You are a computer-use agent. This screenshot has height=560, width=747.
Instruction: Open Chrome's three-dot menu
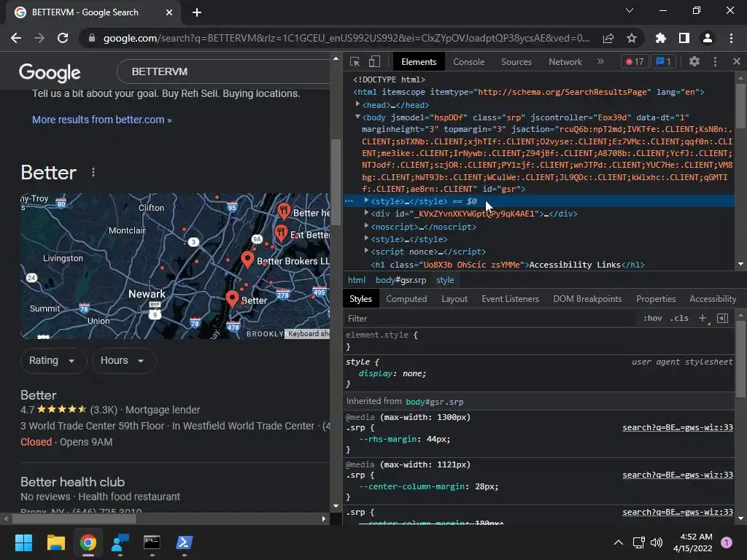(731, 39)
